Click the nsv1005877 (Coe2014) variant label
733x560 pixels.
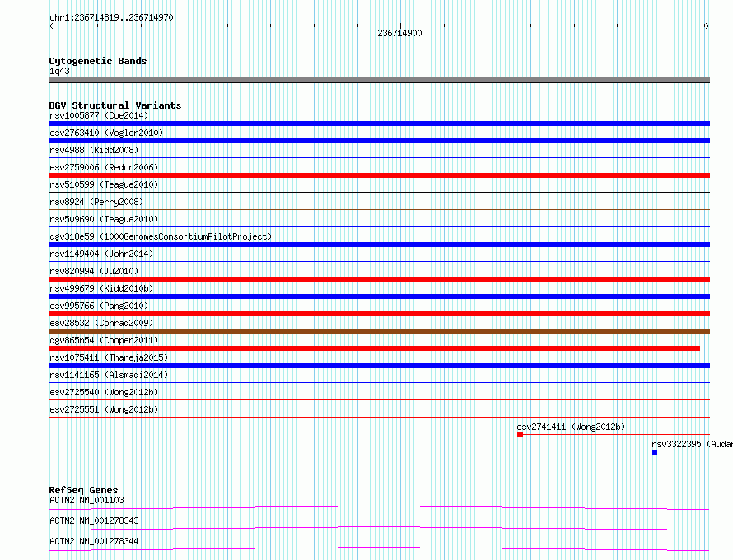(99, 115)
